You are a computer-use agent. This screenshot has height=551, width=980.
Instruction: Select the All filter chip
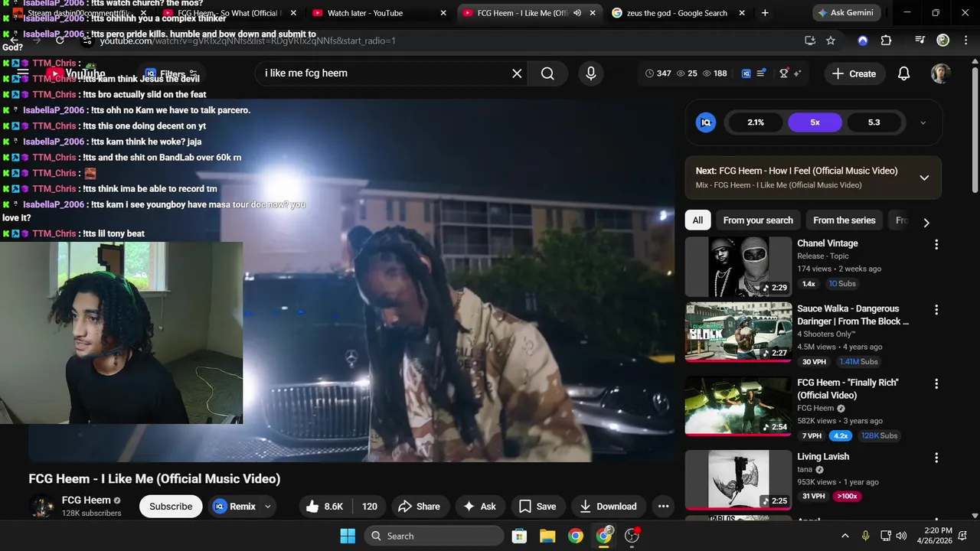[697, 220]
